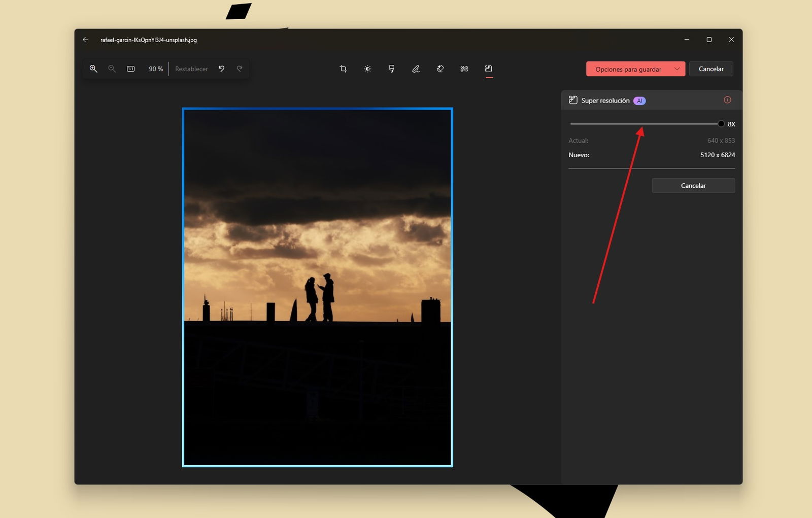Expand the save options dropdown arrow

(x=677, y=69)
